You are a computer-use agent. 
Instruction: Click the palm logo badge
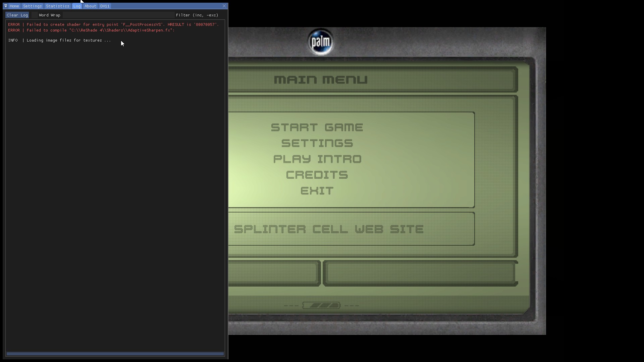coord(321,42)
